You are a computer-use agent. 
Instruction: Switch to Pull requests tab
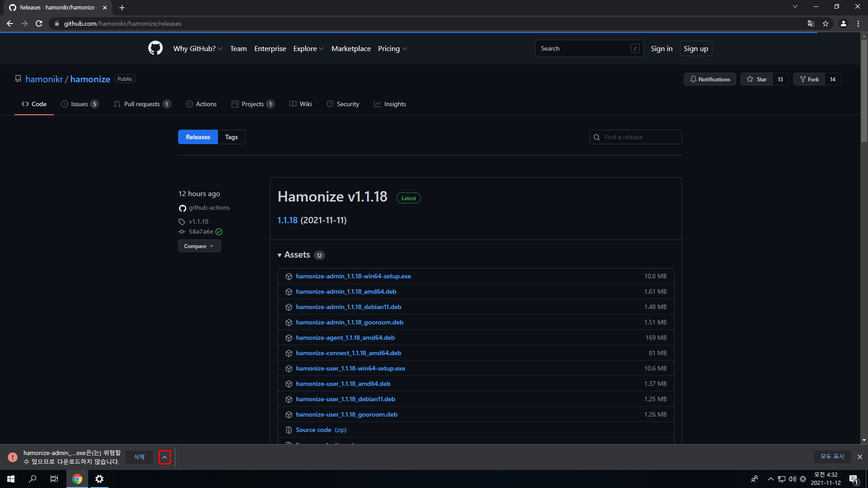(x=142, y=104)
